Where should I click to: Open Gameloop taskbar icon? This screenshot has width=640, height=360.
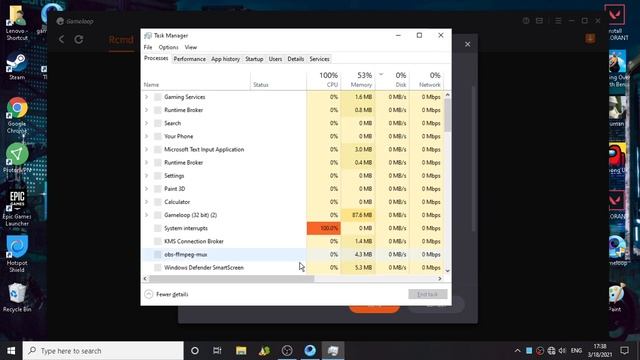(x=310, y=351)
